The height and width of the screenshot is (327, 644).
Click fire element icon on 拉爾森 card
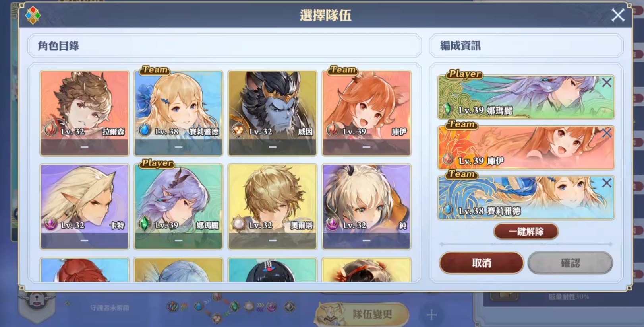(50, 129)
